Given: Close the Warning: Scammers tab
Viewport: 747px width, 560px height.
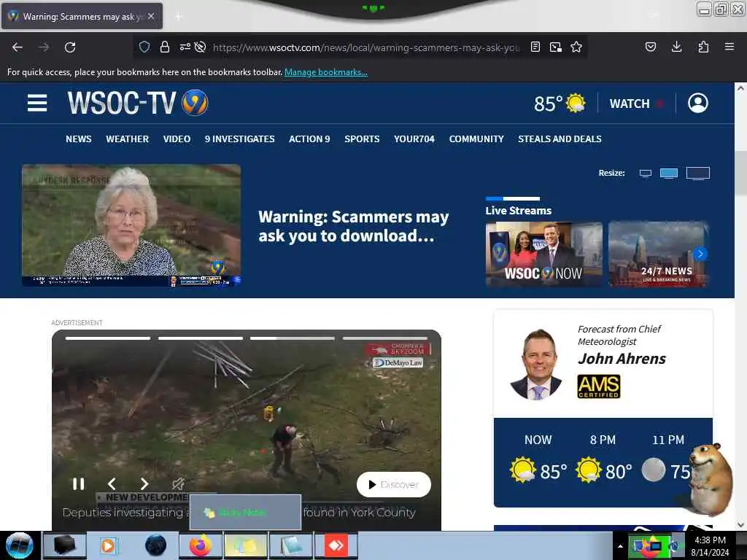Looking at the screenshot, I should pyautogui.click(x=151, y=16).
